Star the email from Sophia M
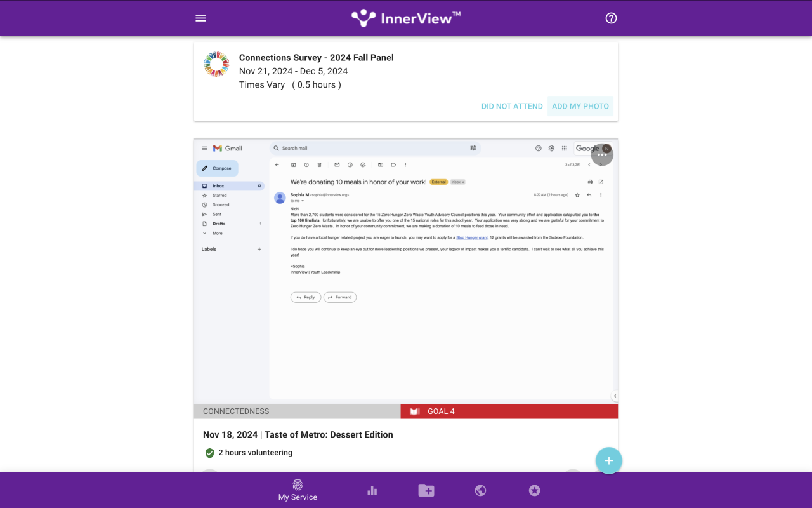This screenshot has width=812, height=508. [577, 195]
